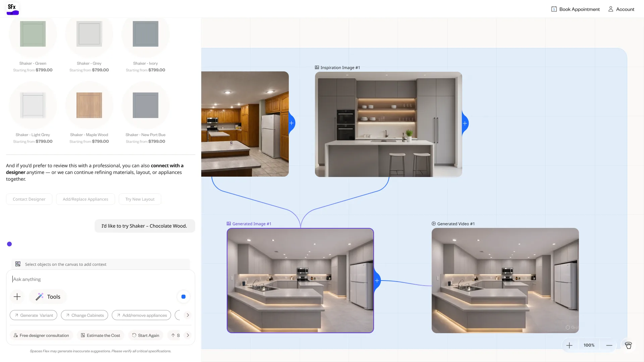Select Shaker - New Port Bue swatch

point(146,105)
